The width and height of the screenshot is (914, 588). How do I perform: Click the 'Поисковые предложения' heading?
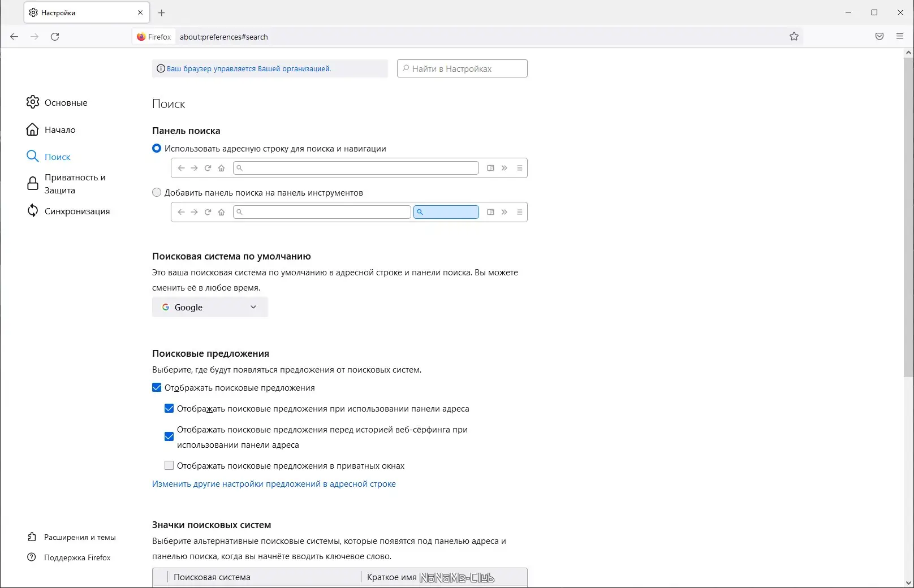[x=210, y=353]
